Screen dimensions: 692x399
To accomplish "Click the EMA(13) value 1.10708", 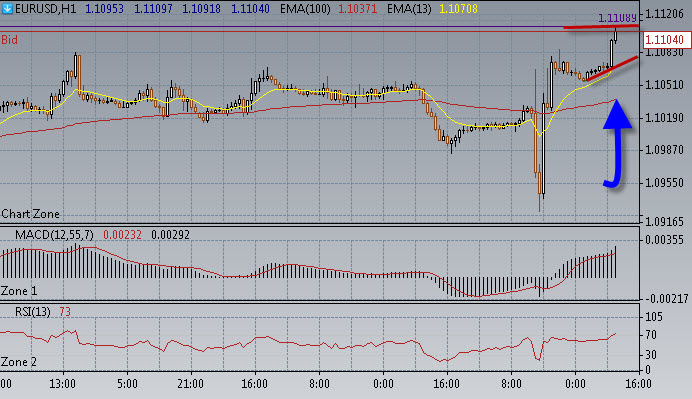I will point(459,9).
